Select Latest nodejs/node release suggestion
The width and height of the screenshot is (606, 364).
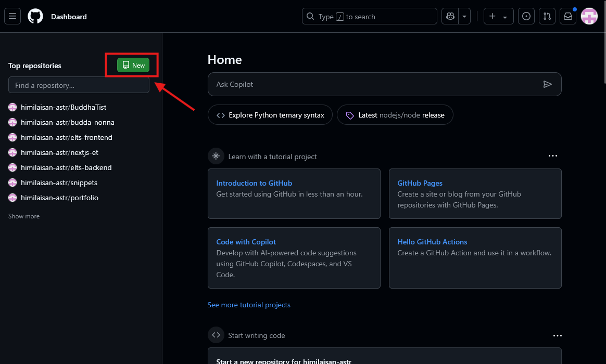pos(395,114)
